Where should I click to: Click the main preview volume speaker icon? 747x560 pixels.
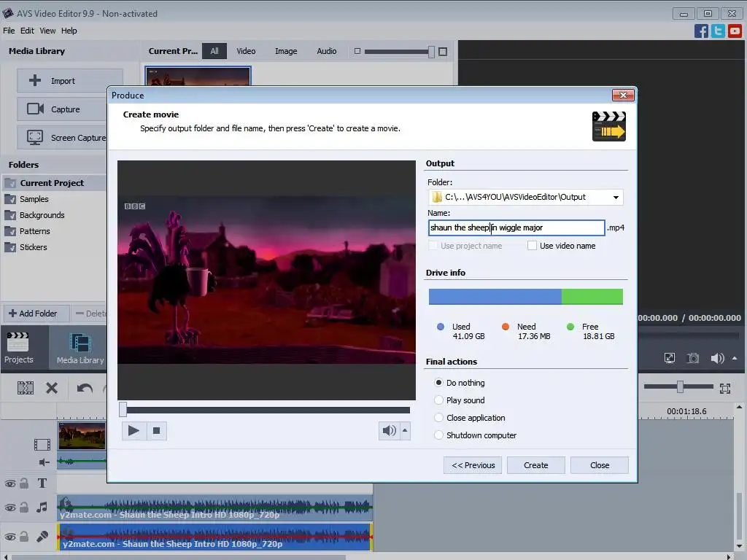pos(717,358)
